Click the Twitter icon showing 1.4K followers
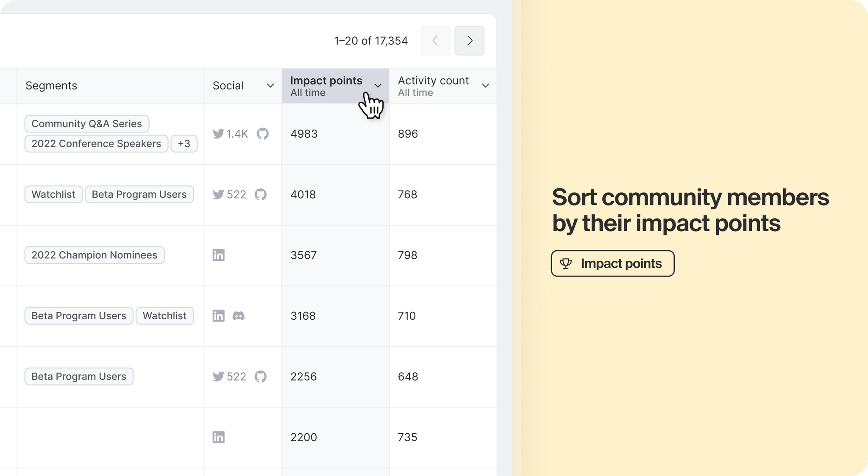The image size is (868, 476). [x=218, y=134]
